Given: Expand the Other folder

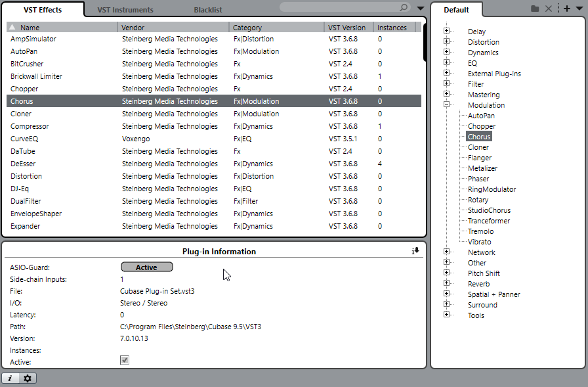Looking at the screenshot, I should coord(446,262).
